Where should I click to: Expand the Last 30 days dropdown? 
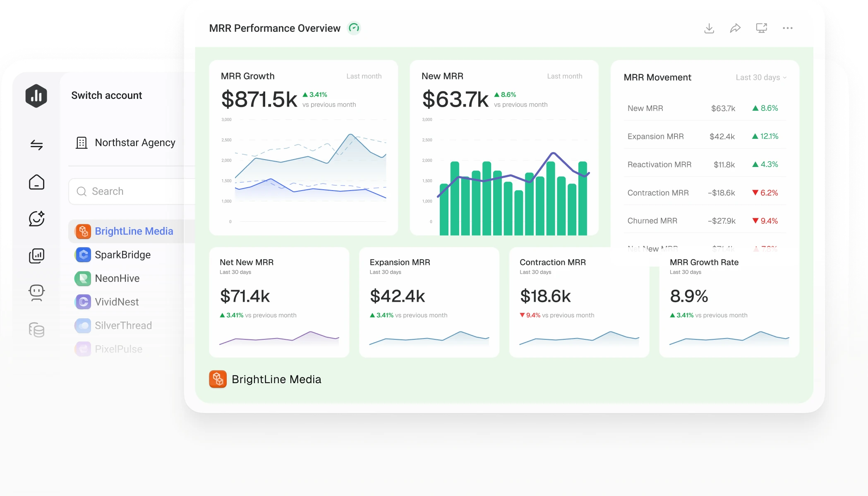point(761,77)
